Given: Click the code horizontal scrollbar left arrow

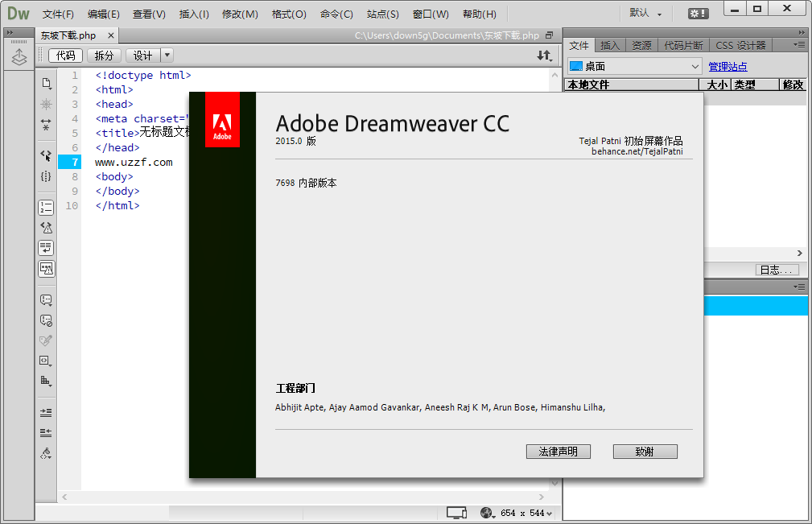Looking at the screenshot, I should [64, 497].
